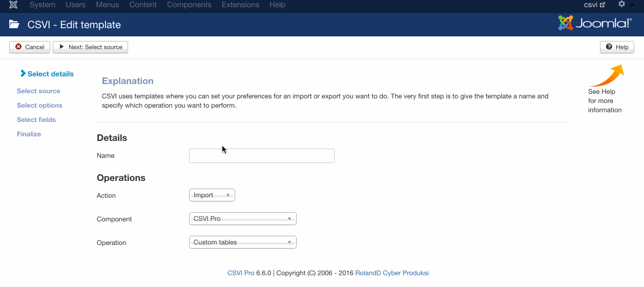
Task: Open the Users menu
Action: (76, 5)
